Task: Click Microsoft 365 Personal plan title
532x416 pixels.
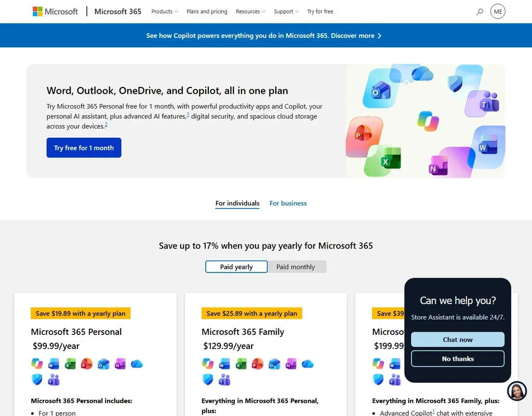Action: tap(76, 332)
